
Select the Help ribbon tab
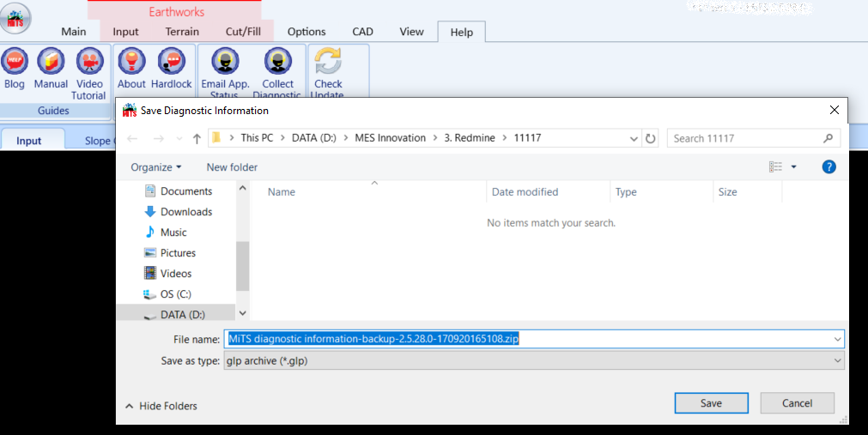pos(461,32)
